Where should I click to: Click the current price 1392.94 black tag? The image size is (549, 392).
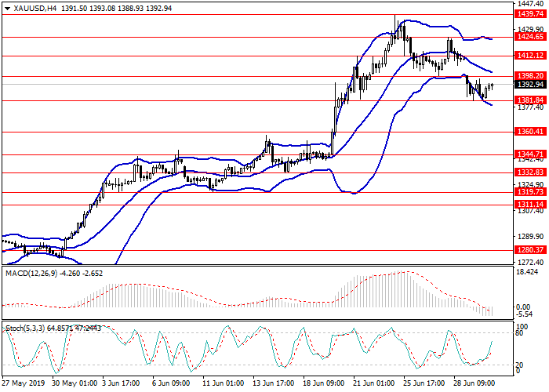pyautogui.click(x=529, y=85)
